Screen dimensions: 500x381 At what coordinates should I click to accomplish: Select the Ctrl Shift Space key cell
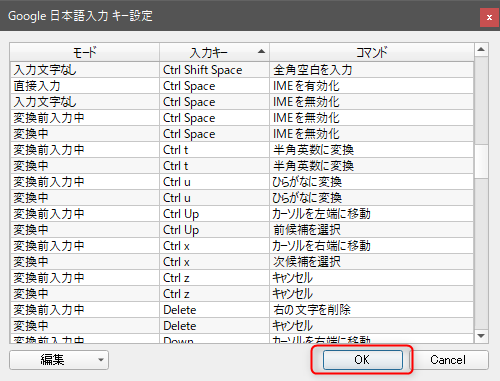214,70
